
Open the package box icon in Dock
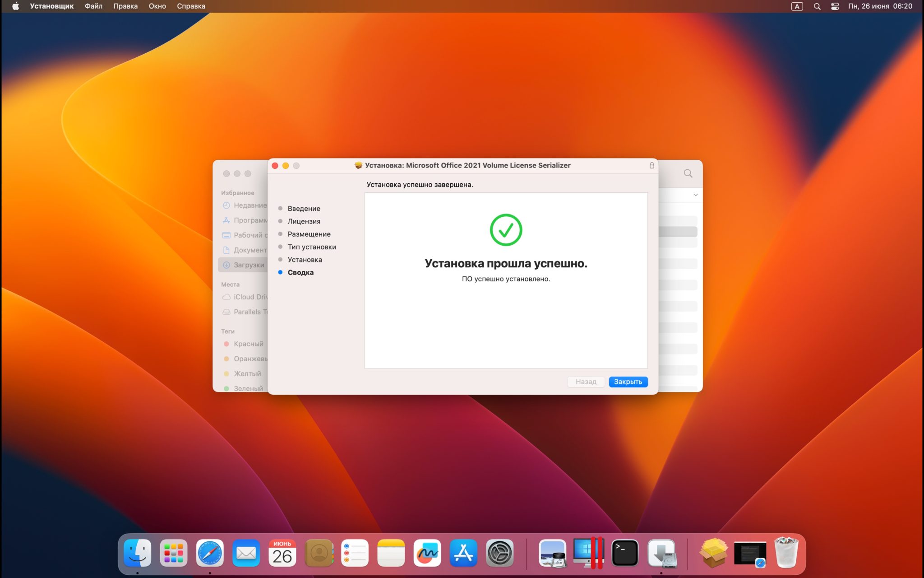point(714,553)
